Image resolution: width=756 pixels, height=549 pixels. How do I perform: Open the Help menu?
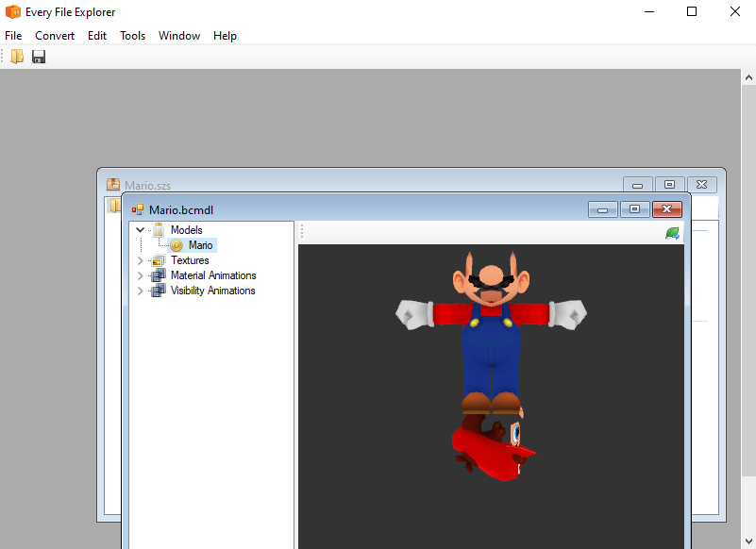tap(225, 36)
